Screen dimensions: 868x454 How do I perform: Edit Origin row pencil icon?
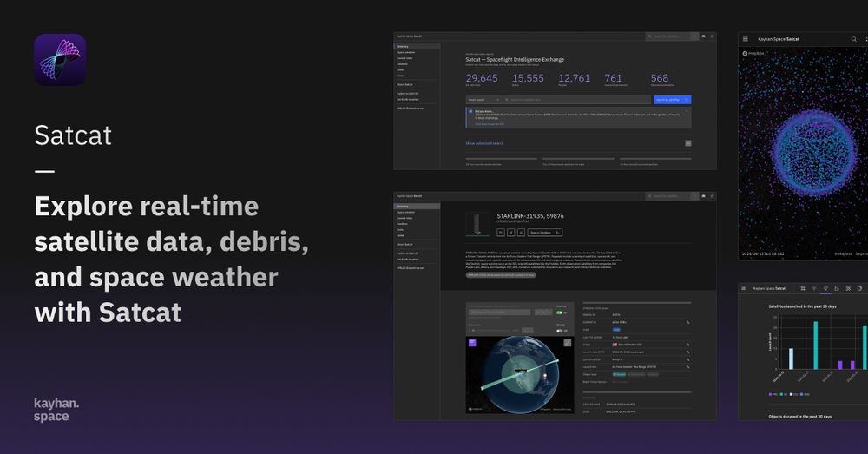pyautogui.click(x=688, y=345)
